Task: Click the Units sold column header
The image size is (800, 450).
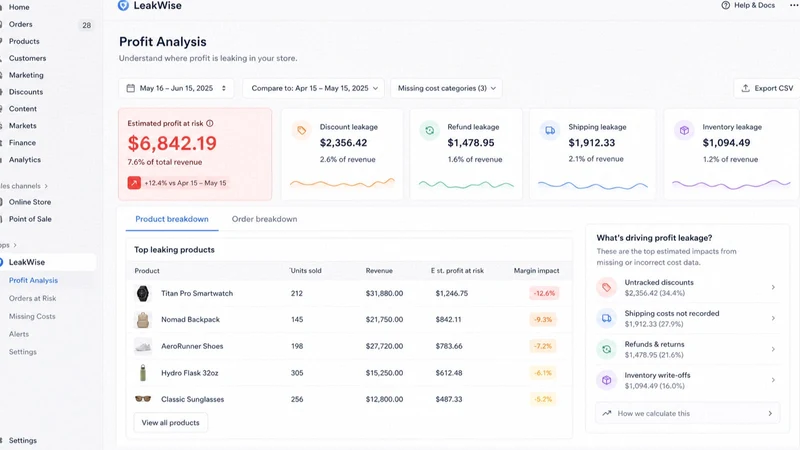Action: pos(306,271)
